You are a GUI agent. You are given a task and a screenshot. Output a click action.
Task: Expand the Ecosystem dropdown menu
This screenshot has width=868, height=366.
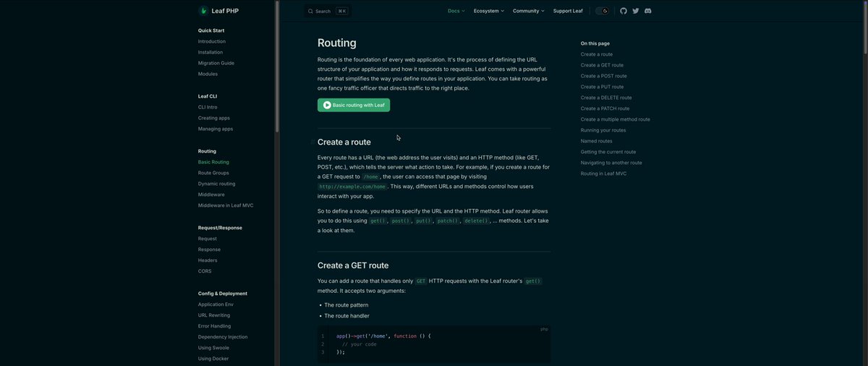[x=489, y=11]
